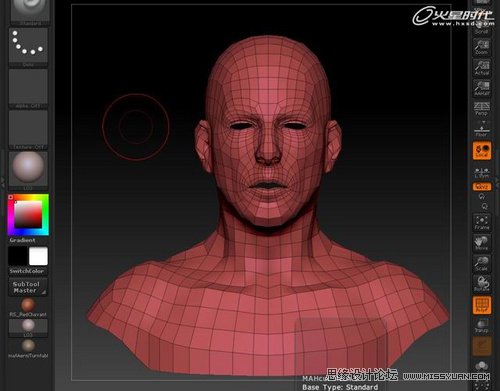Click the Scale view icon
The height and width of the screenshot is (391, 500).
[482, 264]
